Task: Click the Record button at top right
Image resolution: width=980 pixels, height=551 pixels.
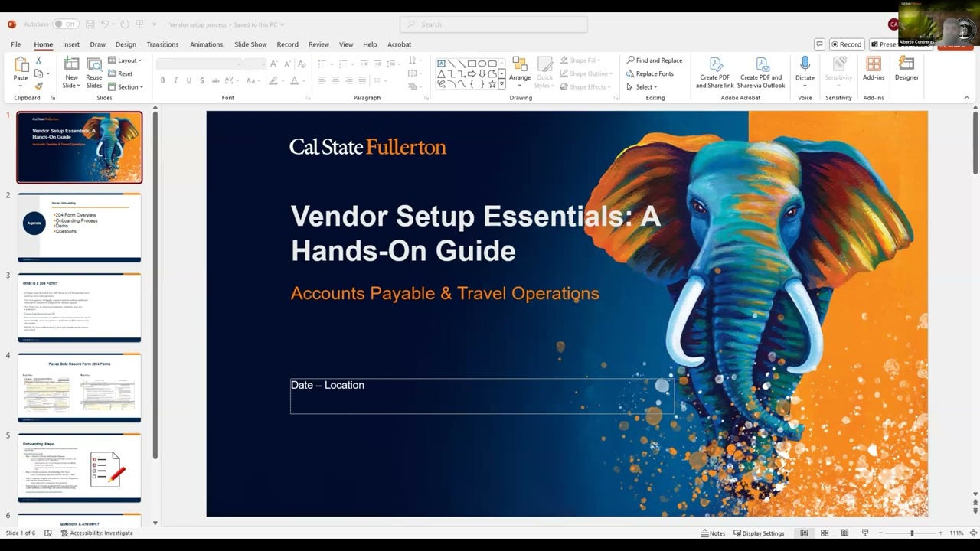Action: [x=847, y=44]
